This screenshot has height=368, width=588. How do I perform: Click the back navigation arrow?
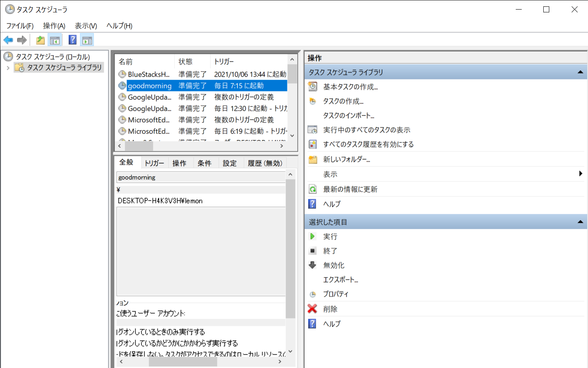(8, 40)
